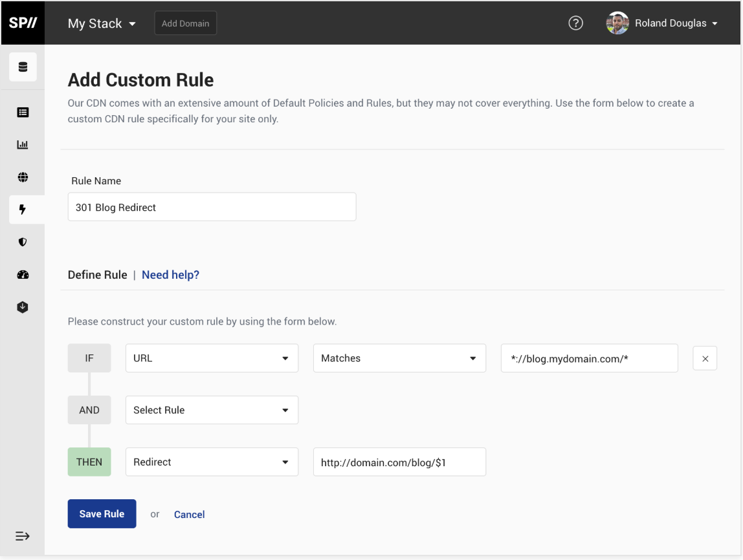
Task: Open the Need help? link
Action: point(170,275)
